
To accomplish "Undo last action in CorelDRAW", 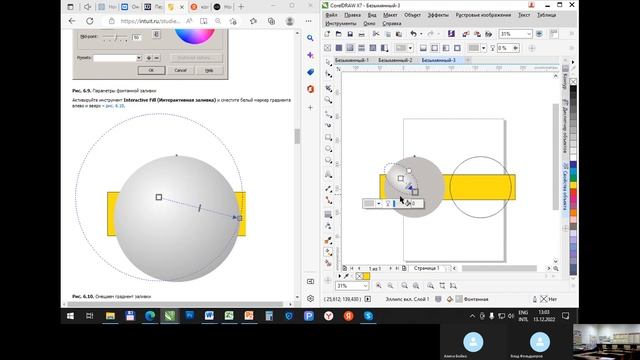I will (x=413, y=34).
